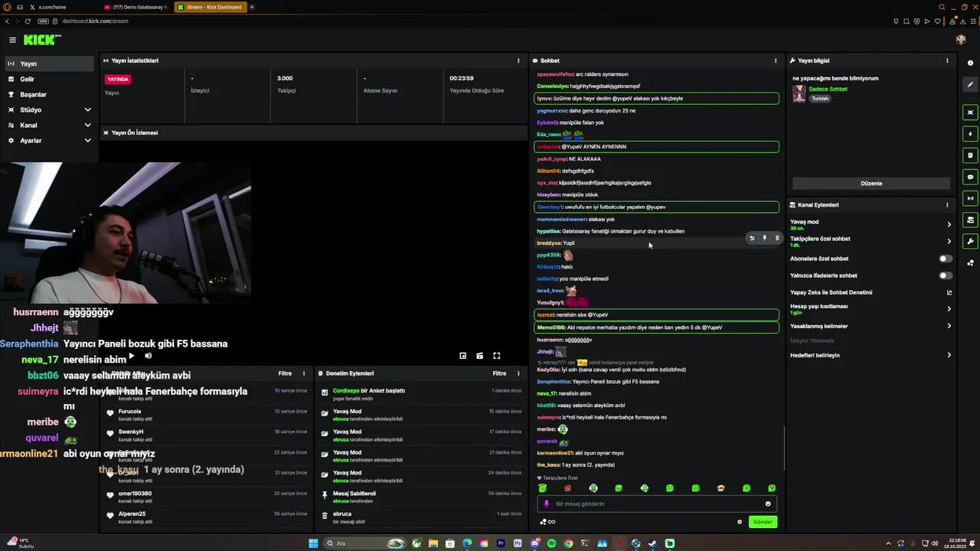The width and height of the screenshot is (980, 551).
Task: Click Filtre in the activity feed panel
Action: click(x=285, y=373)
